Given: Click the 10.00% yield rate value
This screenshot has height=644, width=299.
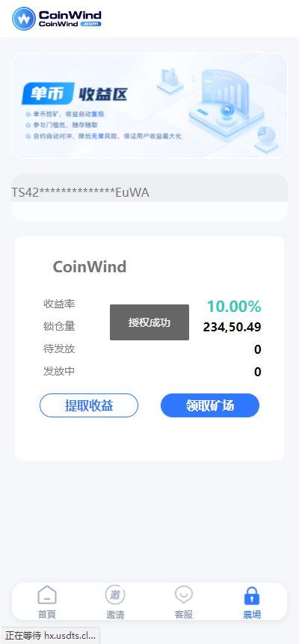Looking at the screenshot, I should point(234,307).
